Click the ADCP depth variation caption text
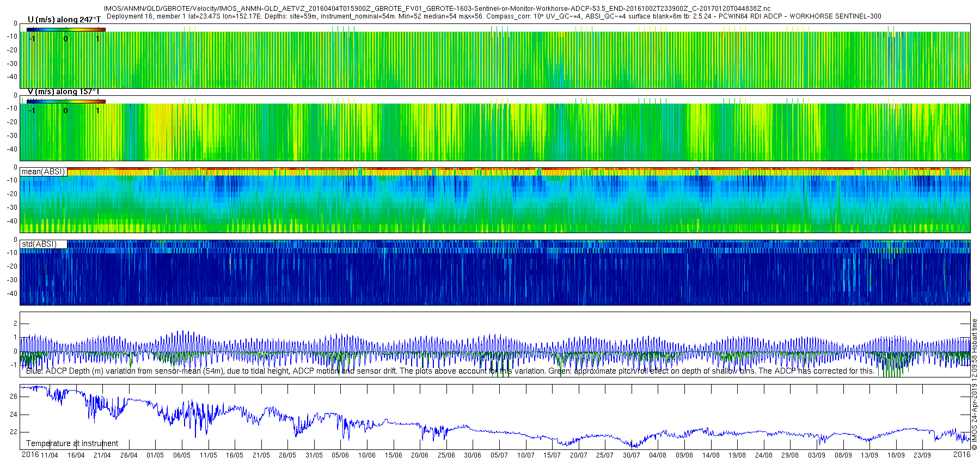980x463 pixels. tap(450, 371)
